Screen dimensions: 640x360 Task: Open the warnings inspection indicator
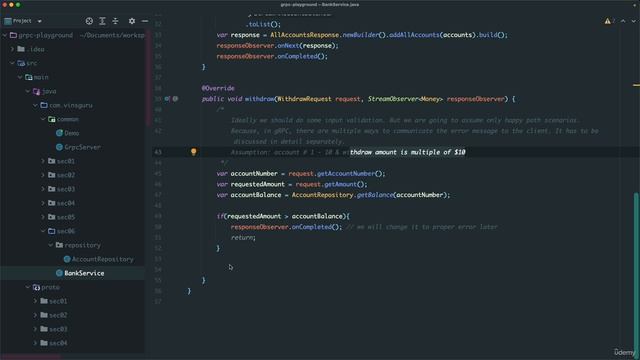[609, 21]
